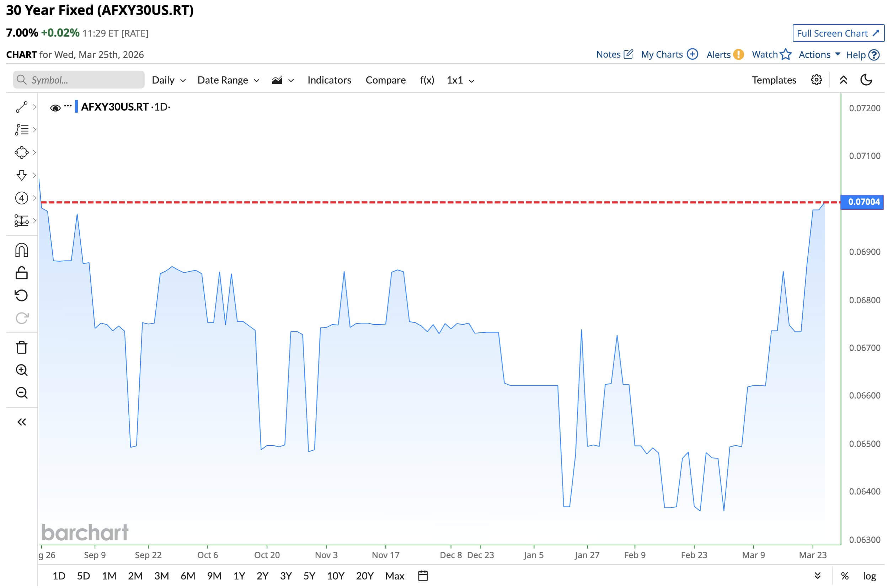Select the trend line drawing tool
The height and width of the screenshot is (588, 893).
(x=21, y=107)
